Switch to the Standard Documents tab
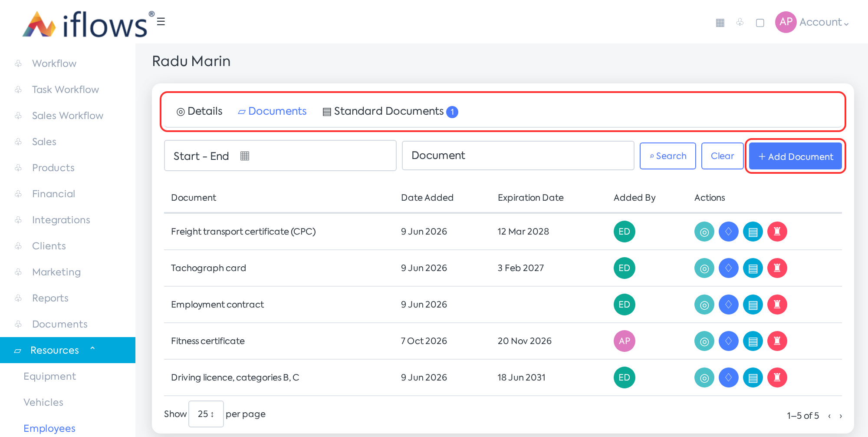 coord(390,111)
